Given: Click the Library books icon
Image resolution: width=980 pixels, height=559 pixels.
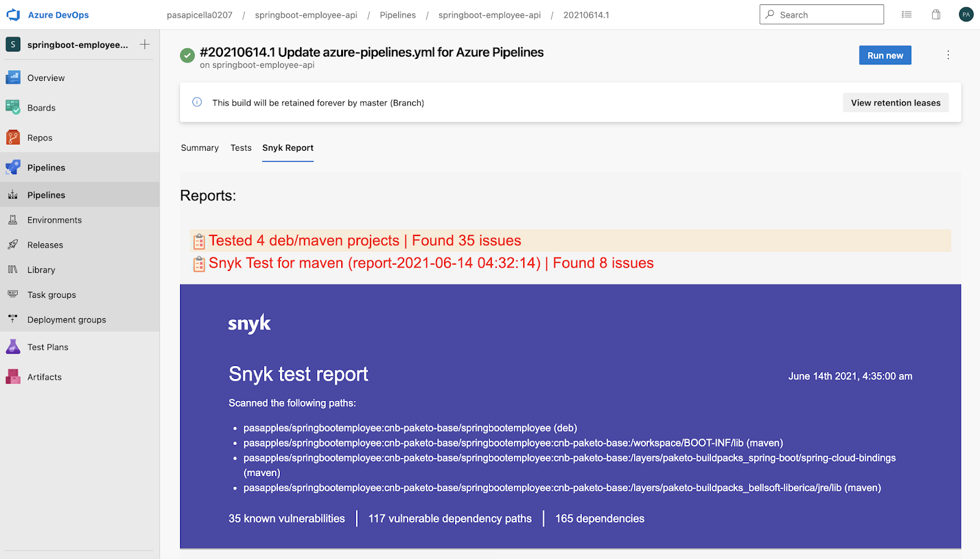Looking at the screenshot, I should point(13,270).
